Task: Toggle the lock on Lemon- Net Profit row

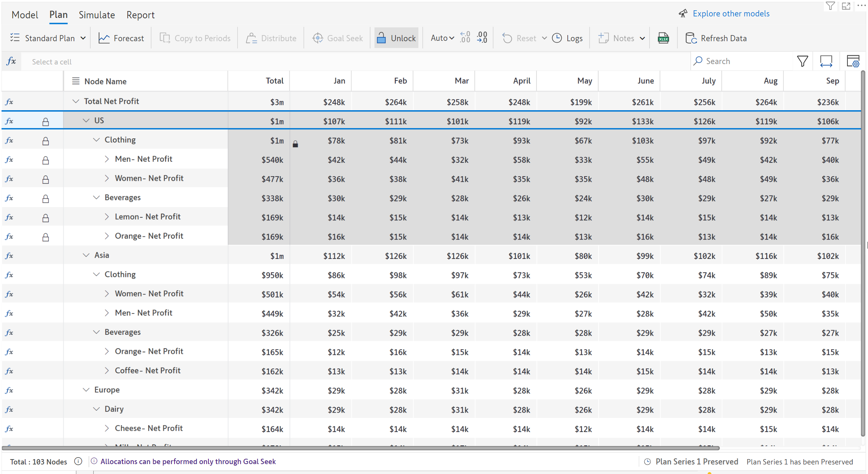Action: (45, 218)
